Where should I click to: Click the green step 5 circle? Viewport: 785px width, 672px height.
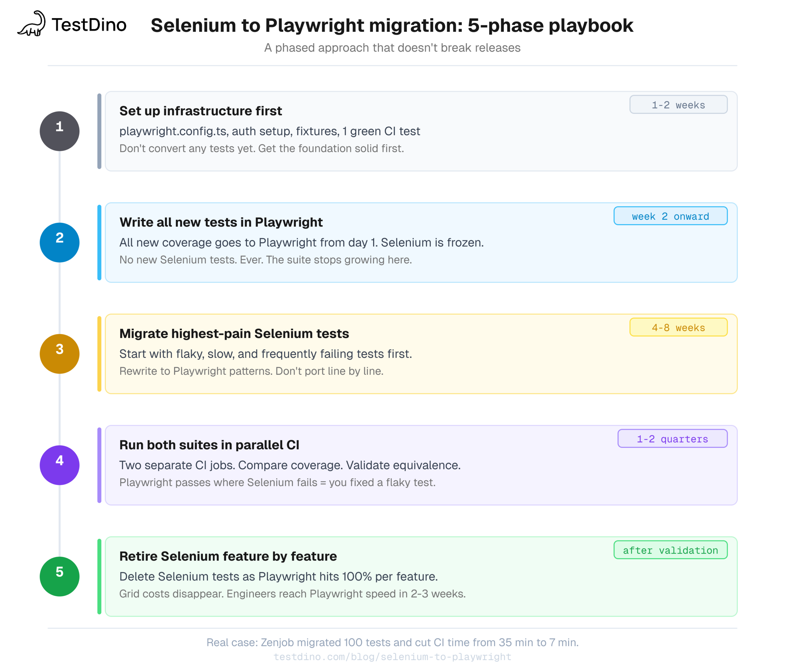(x=59, y=576)
